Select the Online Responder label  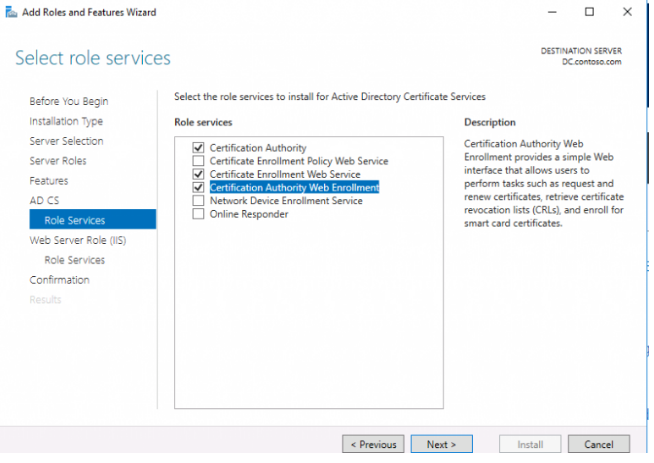pos(249,214)
